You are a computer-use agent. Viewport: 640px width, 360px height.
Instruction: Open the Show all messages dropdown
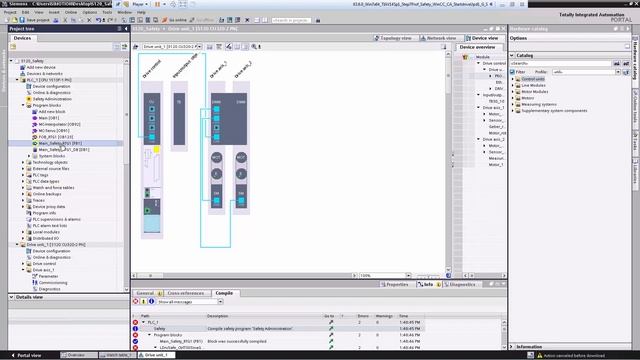pos(220,302)
